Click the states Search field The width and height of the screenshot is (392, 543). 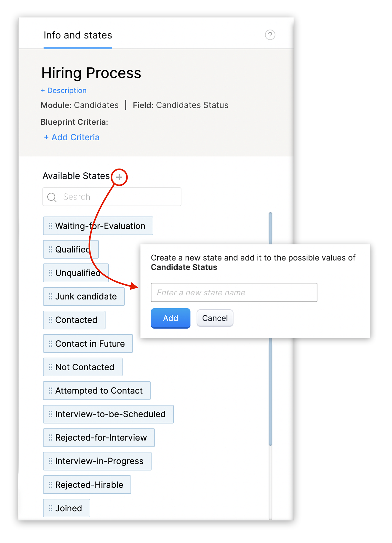(112, 197)
